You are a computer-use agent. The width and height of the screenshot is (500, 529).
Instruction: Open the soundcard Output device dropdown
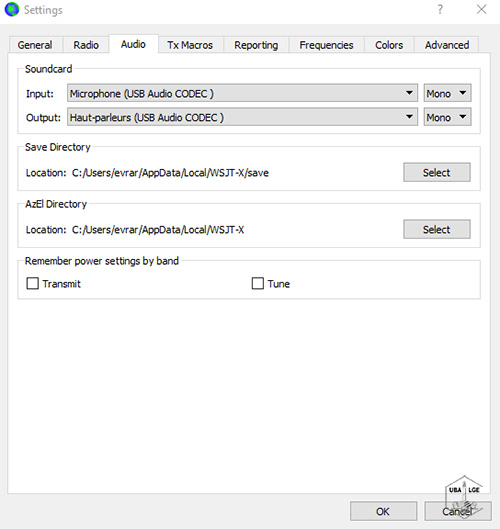(x=242, y=117)
